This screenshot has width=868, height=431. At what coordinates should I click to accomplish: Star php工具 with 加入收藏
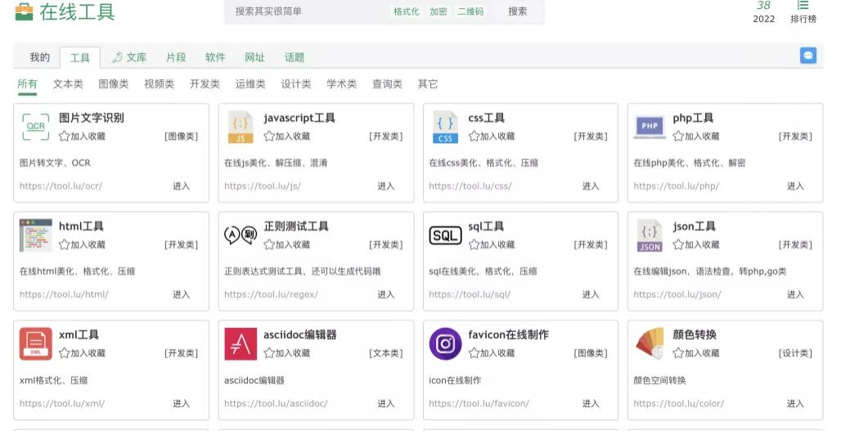(x=696, y=136)
